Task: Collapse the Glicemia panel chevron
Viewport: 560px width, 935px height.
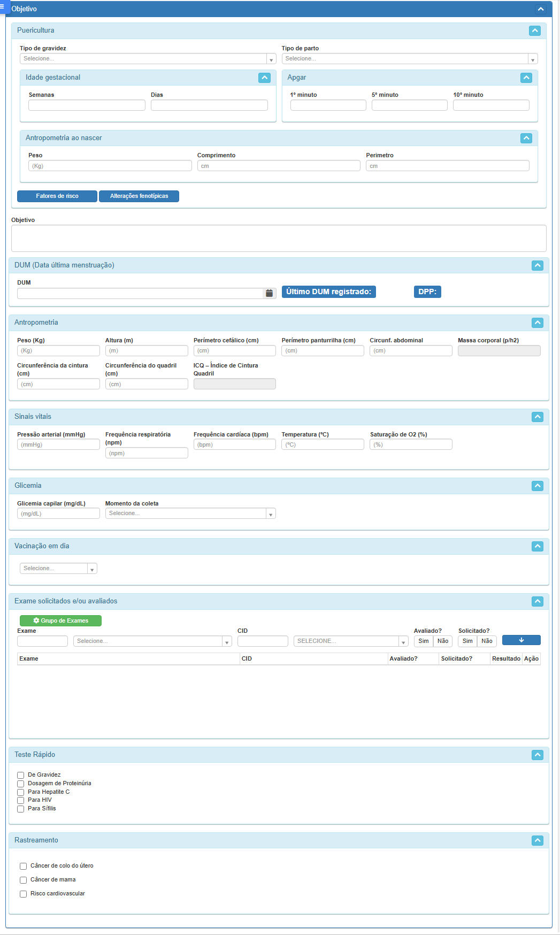Action: click(537, 486)
